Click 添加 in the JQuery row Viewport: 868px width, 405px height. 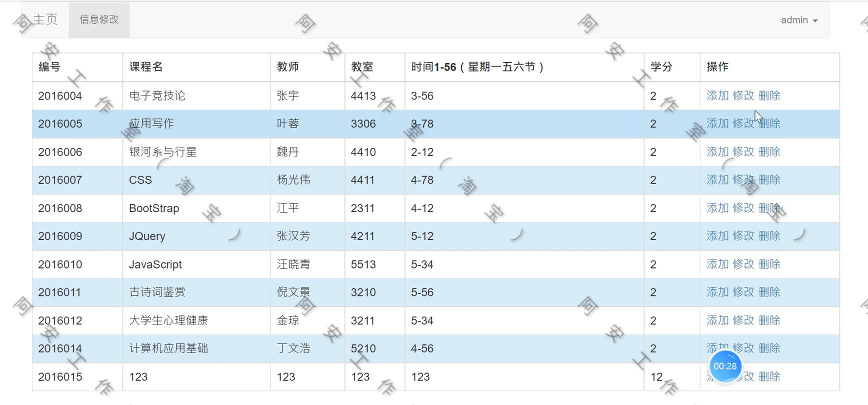tap(717, 235)
